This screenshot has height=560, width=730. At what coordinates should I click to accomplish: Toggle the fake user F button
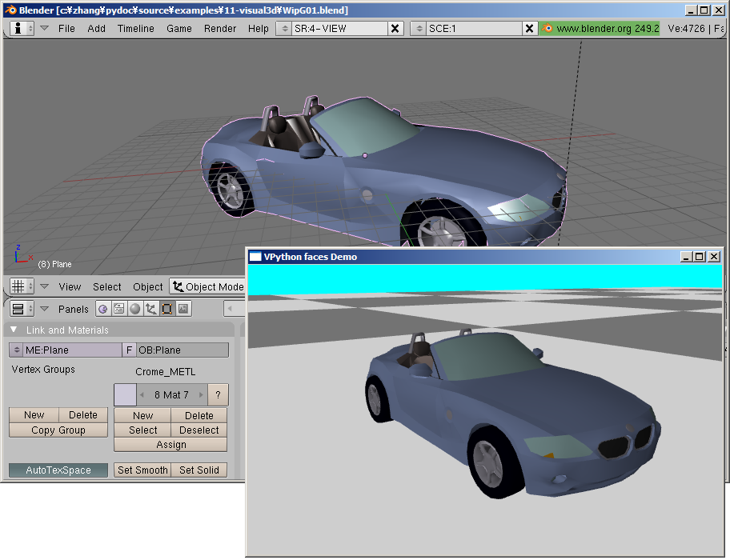click(x=129, y=350)
